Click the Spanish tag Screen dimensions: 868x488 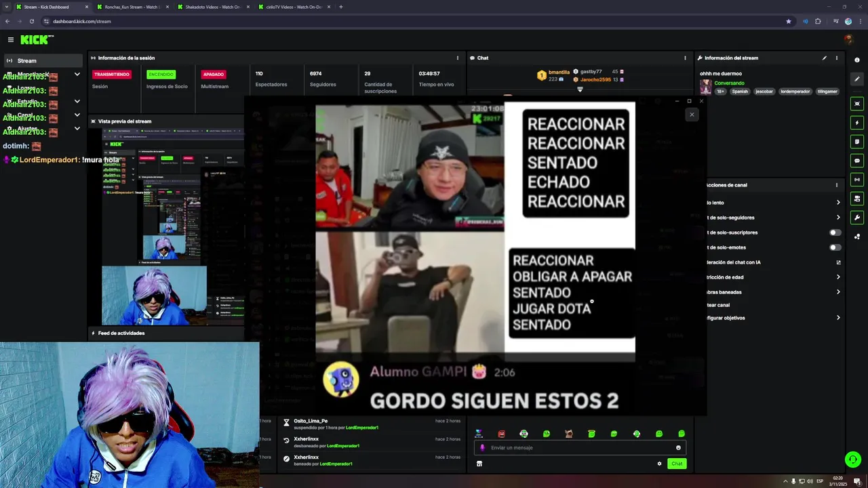pos(740,91)
